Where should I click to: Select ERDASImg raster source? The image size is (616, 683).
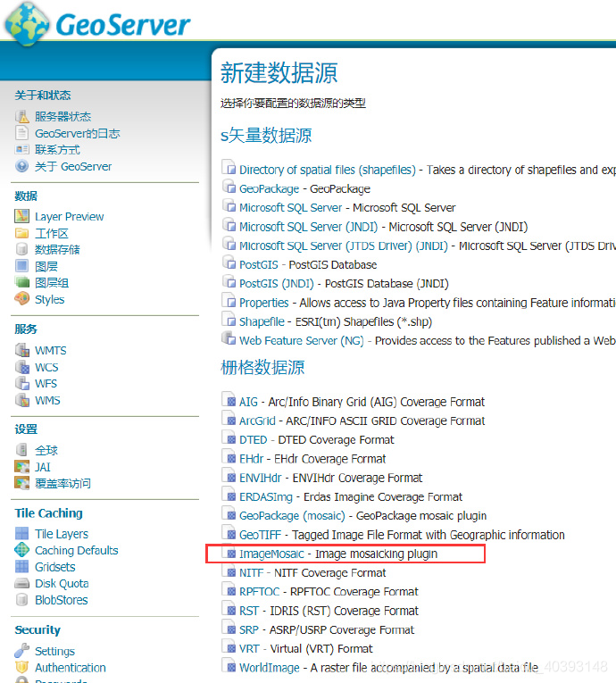point(266,496)
